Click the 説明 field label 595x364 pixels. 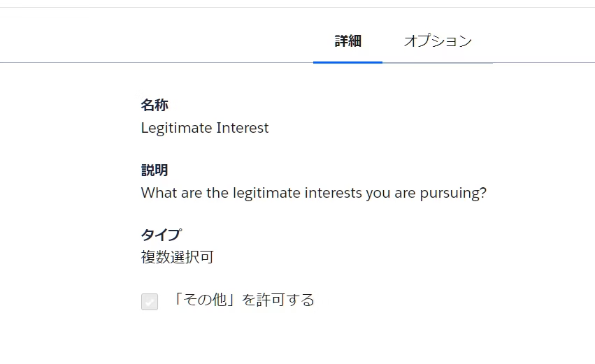pyautogui.click(x=155, y=170)
